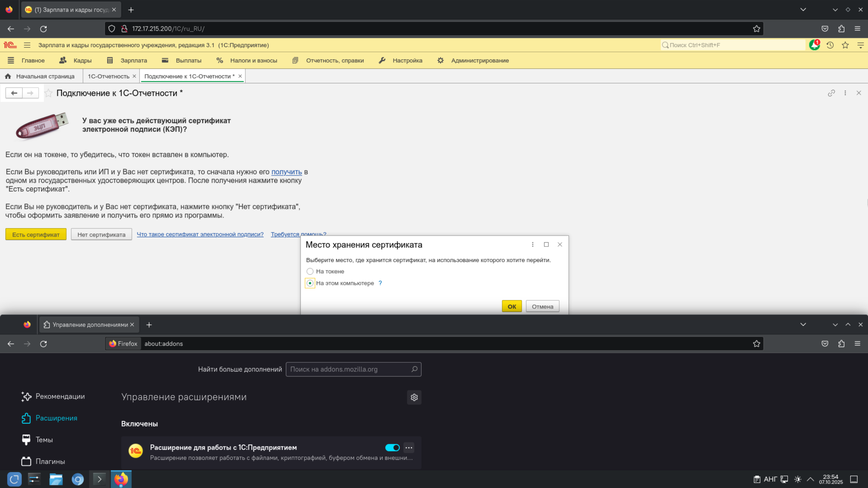
Task: Click the get-link chain icon
Action: pos(831,93)
